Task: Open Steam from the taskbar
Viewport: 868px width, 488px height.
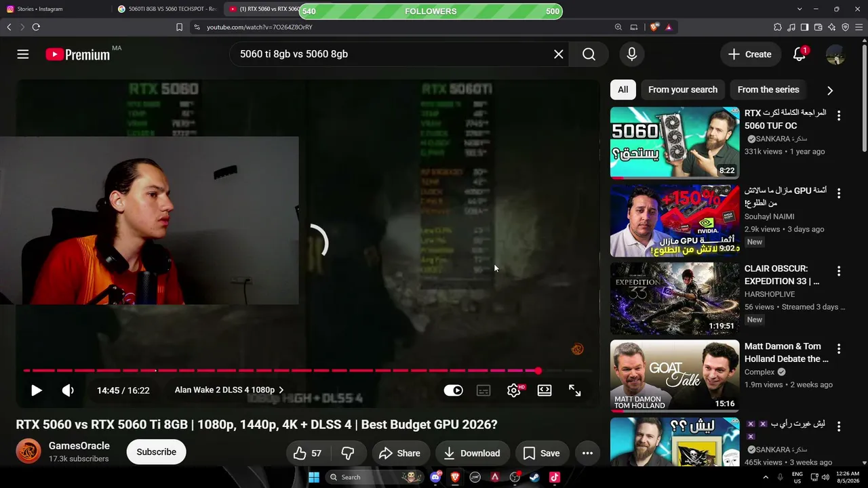Action: (x=534, y=477)
